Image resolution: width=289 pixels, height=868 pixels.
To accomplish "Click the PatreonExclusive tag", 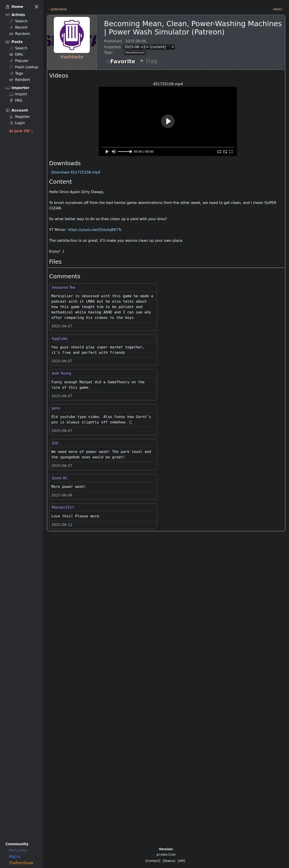I will tap(135, 53).
